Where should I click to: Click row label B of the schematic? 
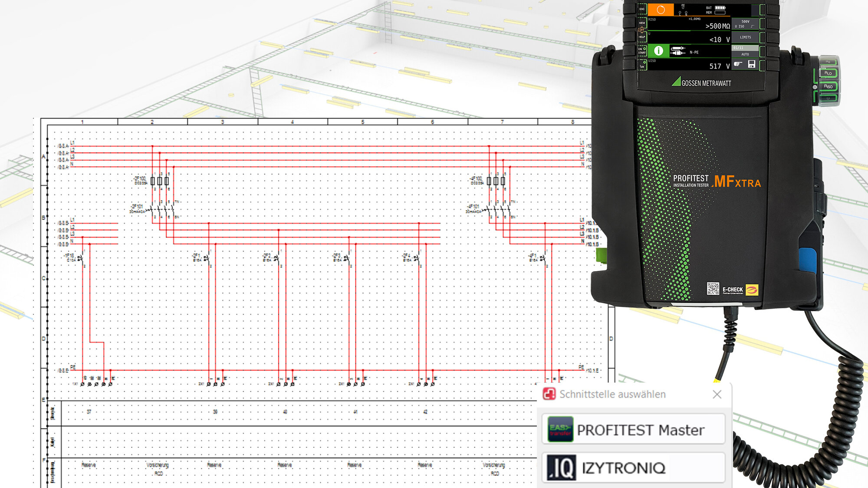(43, 217)
